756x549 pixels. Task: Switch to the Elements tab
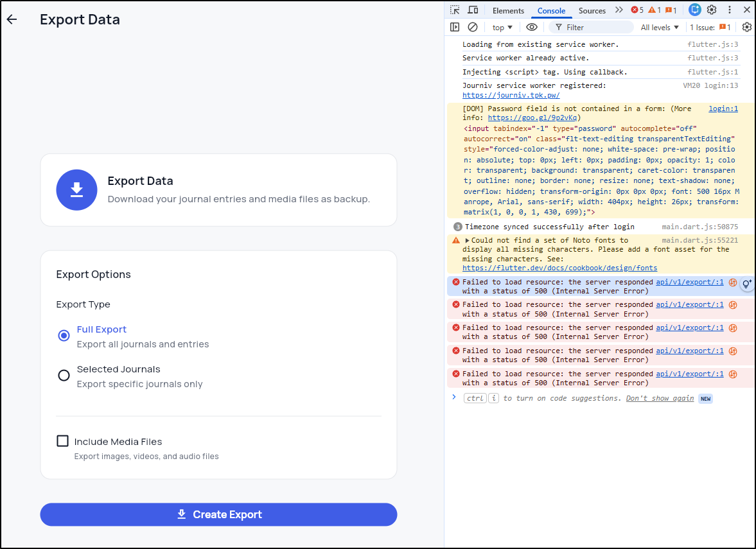point(508,10)
